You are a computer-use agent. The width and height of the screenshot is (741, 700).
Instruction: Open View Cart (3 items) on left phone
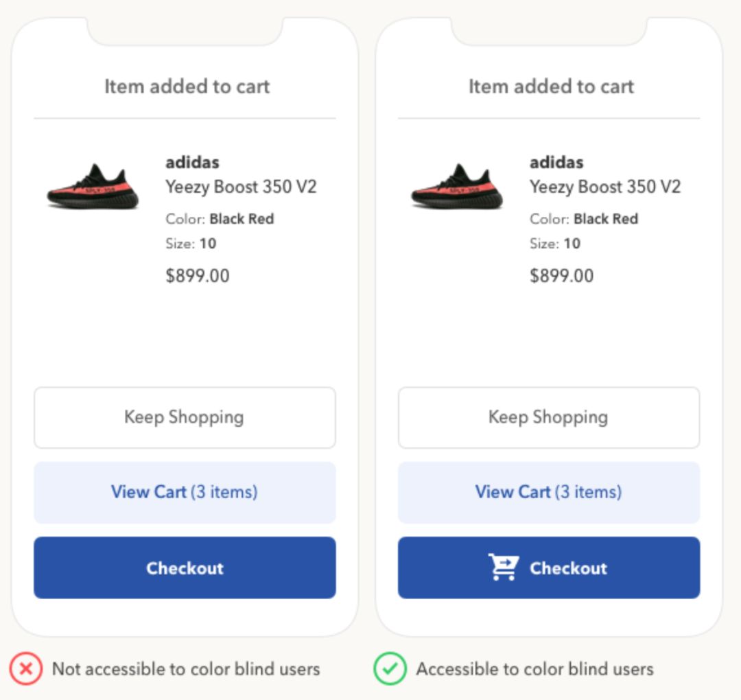click(185, 493)
